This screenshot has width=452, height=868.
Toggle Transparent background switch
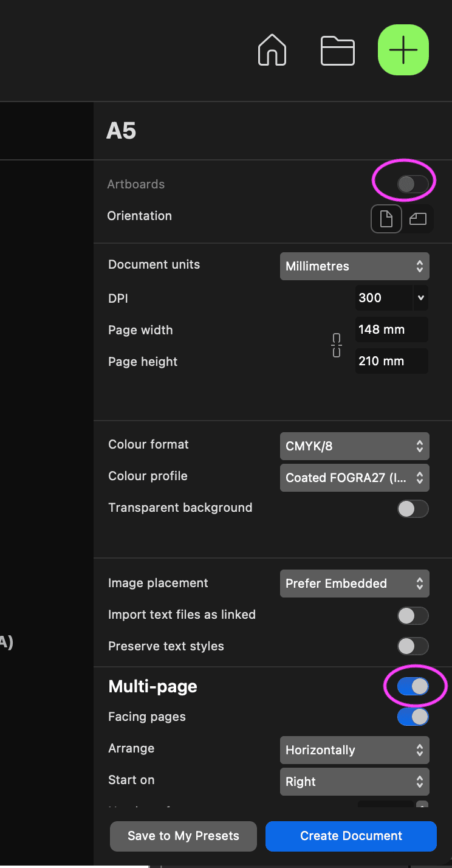(413, 508)
